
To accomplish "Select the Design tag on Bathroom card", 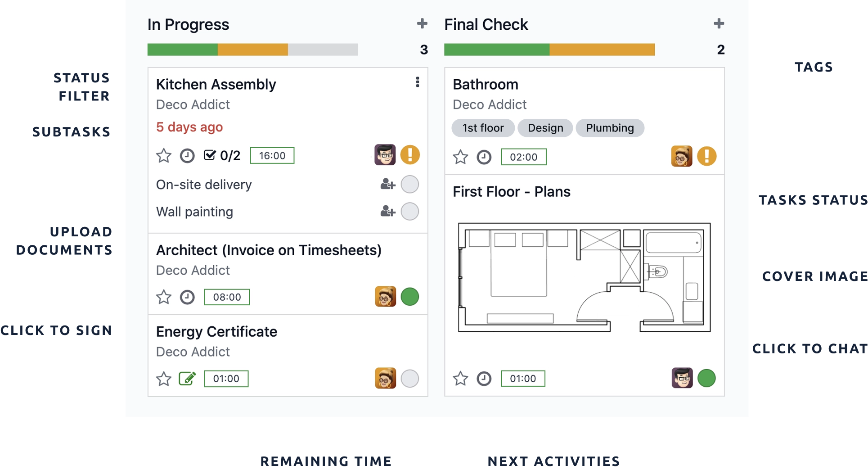I will coord(545,128).
